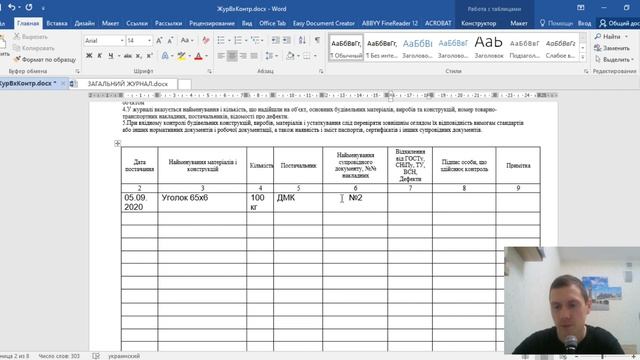
Task: Toggle italic formatting (К)
Action: (100, 56)
